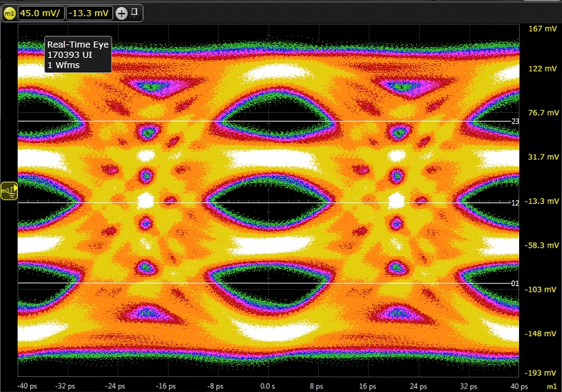Click the Real-Time Eye info box
Screen dimensions: 562x392
click(x=77, y=54)
